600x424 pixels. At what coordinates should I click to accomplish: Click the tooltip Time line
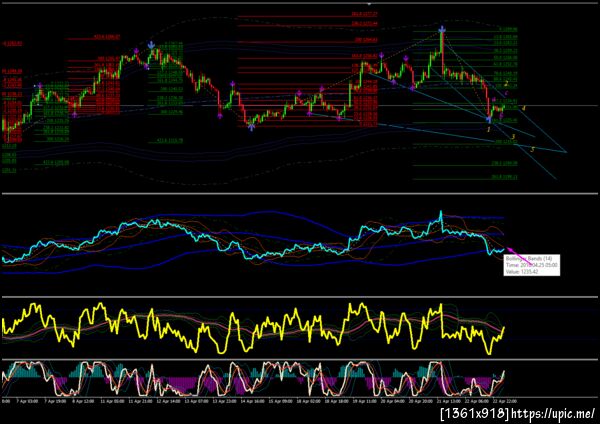tap(532, 265)
